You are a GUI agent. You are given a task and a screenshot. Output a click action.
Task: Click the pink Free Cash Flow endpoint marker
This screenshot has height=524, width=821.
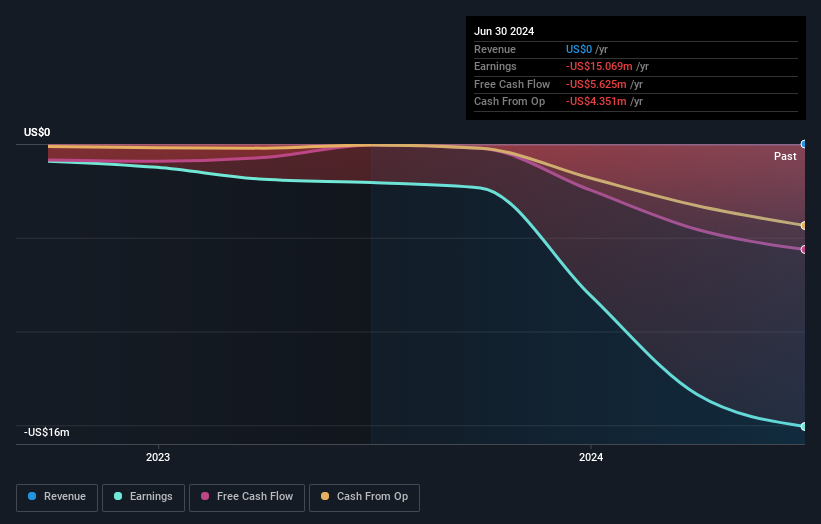tap(803, 250)
